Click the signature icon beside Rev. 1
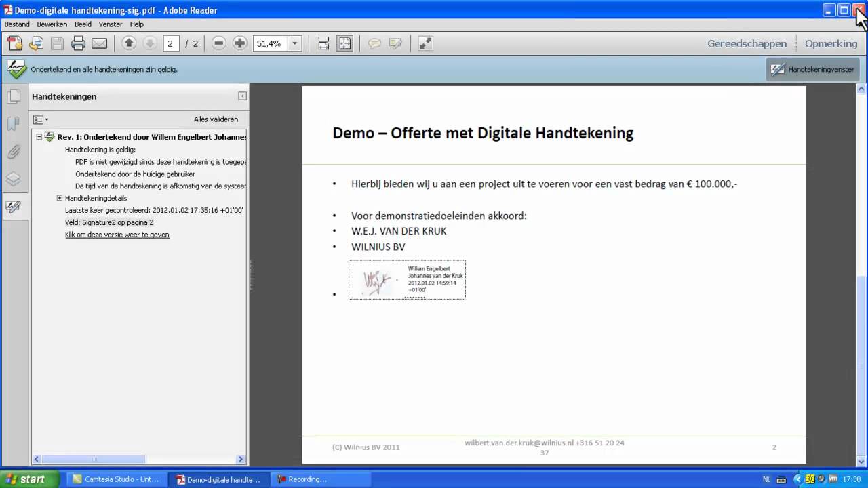The width and height of the screenshot is (868, 488). pos(50,136)
